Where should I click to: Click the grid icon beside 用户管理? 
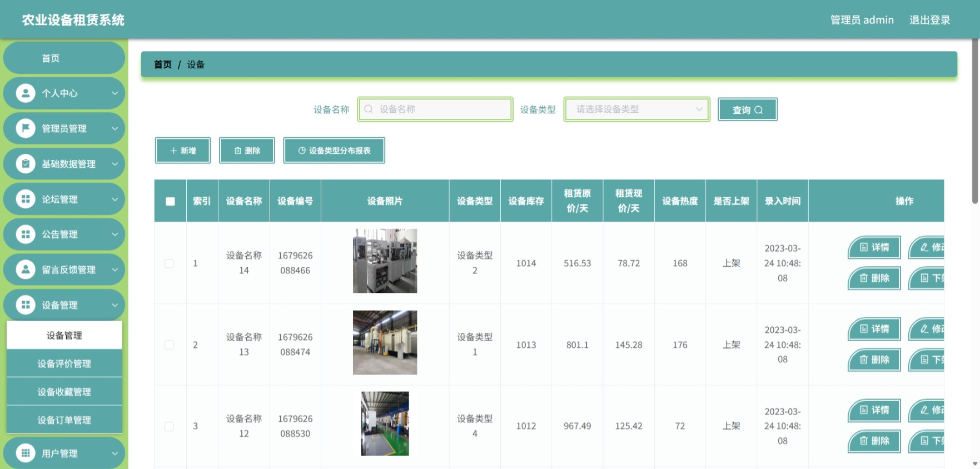[25, 453]
